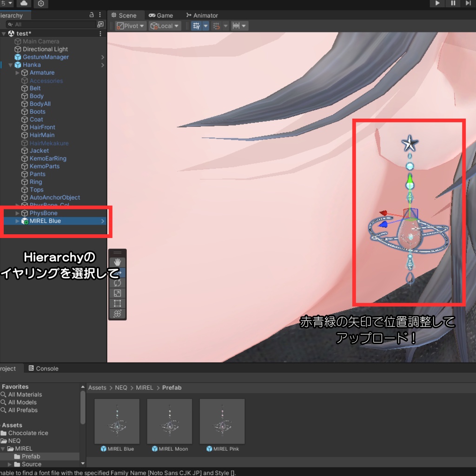Image resolution: width=476 pixels, height=476 pixels.
Task: Select Directional Light object
Action: [45, 49]
